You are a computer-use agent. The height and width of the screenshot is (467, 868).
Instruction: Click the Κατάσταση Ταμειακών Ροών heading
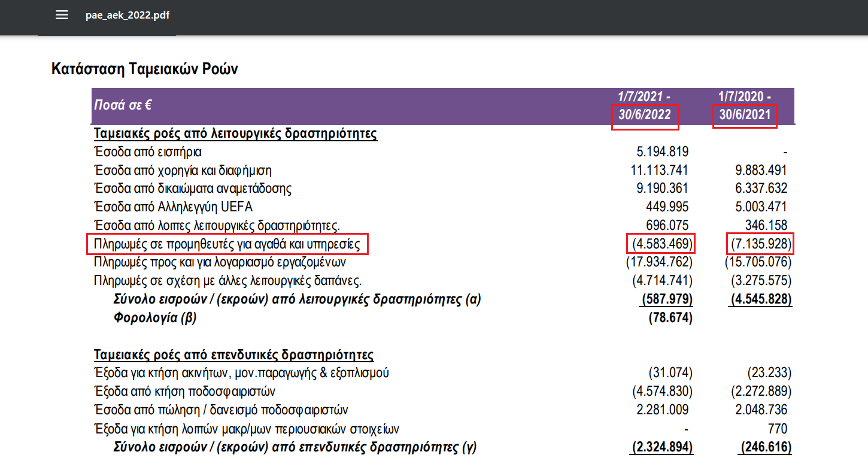pyautogui.click(x=144, y=69)
